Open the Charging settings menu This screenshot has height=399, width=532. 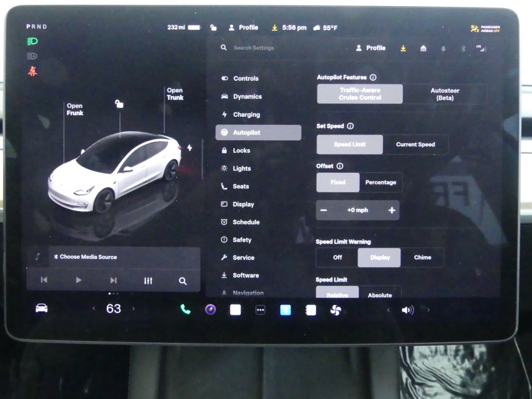point(246,115)
